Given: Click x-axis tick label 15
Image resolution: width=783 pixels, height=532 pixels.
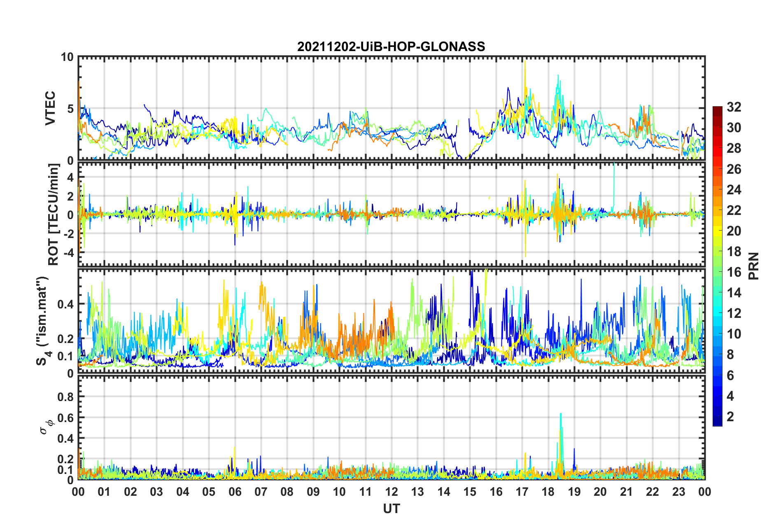Looking at the screenshot, I should [470, 492].
